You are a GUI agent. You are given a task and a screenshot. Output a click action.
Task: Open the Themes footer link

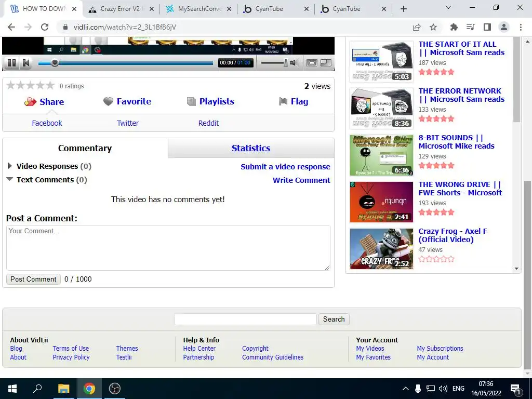[127, 349]
